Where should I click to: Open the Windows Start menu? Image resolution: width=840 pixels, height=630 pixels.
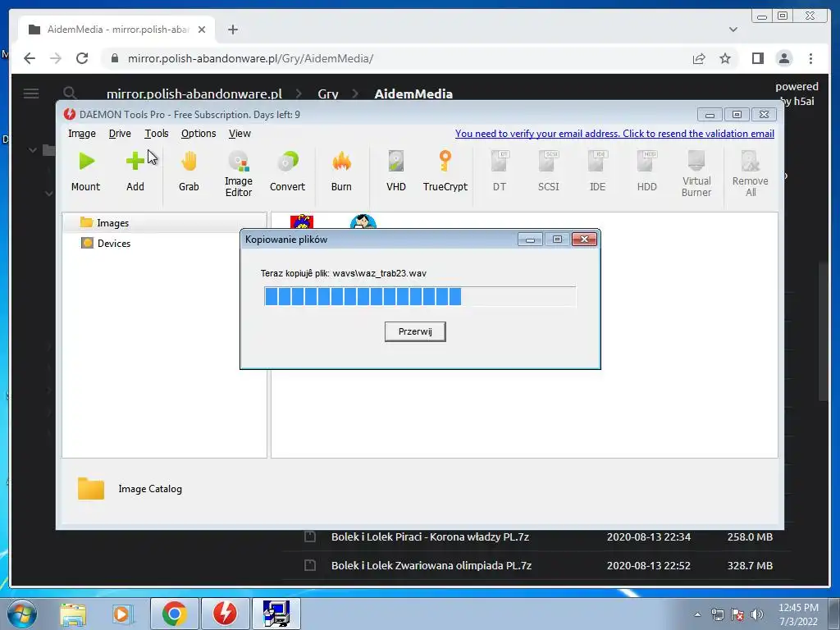click(x=22, y=614)
